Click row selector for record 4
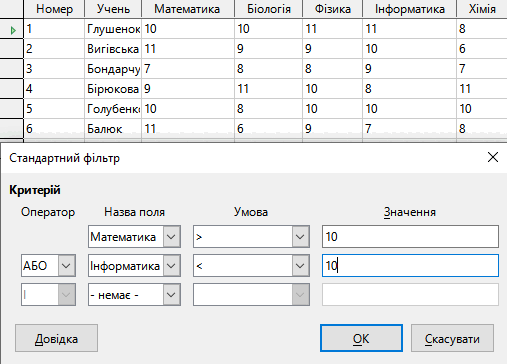The width and height of the screenshot is (507, 364). click(12, 89)
